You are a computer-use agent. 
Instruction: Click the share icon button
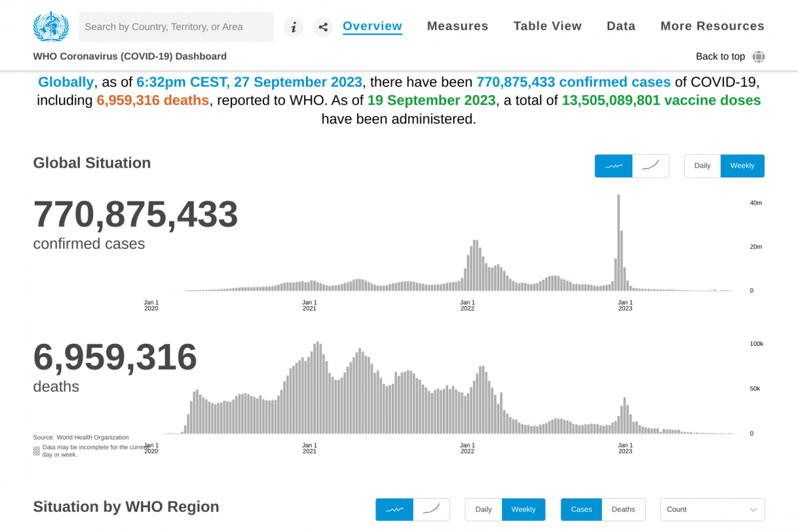tap(323, 27)
